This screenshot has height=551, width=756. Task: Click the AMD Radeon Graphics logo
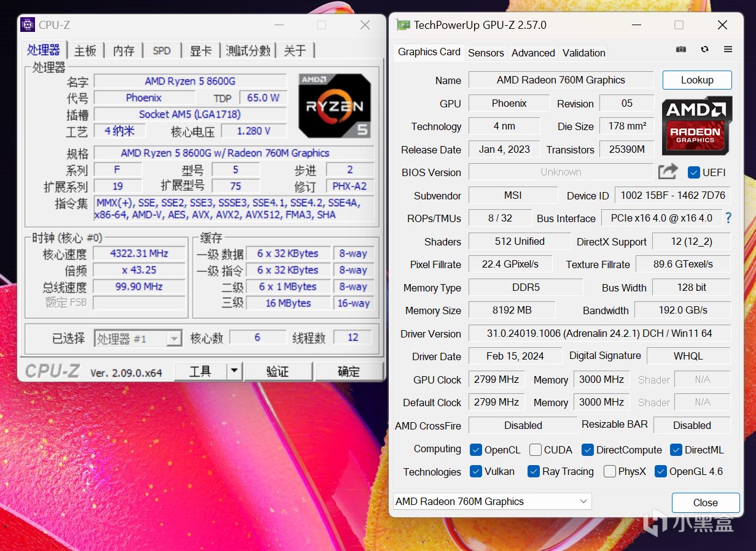pos(697,125)
